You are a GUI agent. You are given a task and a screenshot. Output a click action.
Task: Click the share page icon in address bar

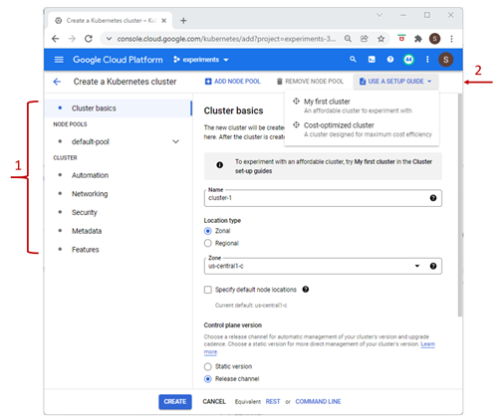click(365, 39)
